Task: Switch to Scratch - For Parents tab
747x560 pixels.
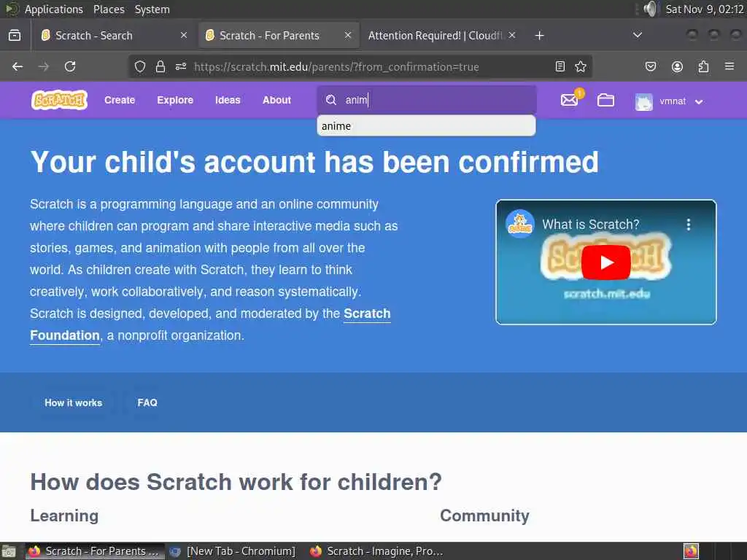Action: pos(279,35)
